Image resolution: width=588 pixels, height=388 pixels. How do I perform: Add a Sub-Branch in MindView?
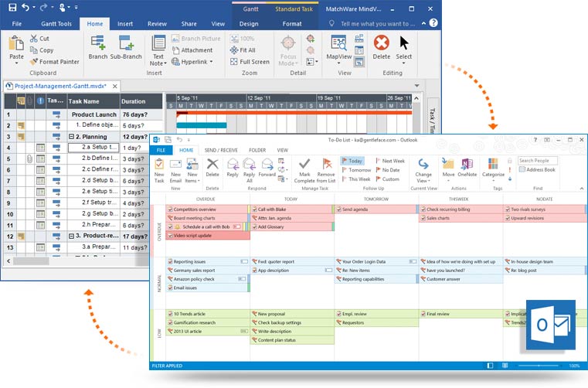point(126,47)
